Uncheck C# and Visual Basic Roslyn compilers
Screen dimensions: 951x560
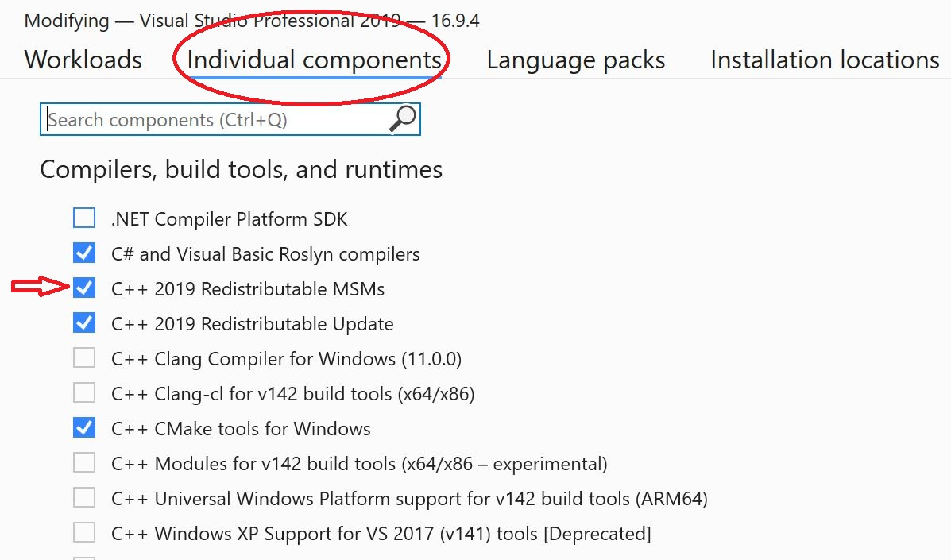point(84,253)
